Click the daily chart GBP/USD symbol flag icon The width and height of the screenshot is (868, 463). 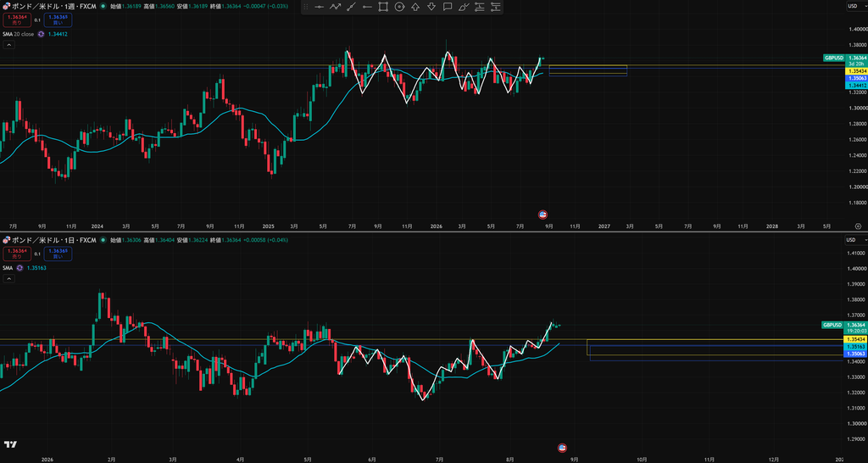click(7, 240)
